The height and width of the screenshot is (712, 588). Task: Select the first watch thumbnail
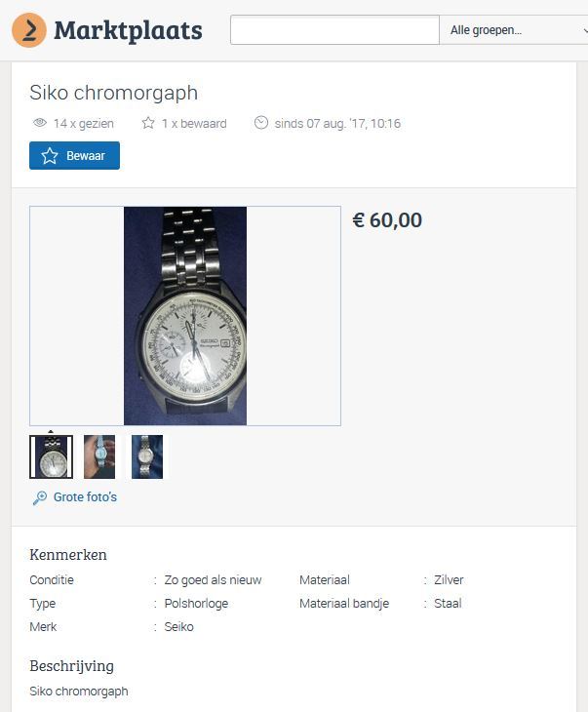pyautogui.click(x=51, y=456)
